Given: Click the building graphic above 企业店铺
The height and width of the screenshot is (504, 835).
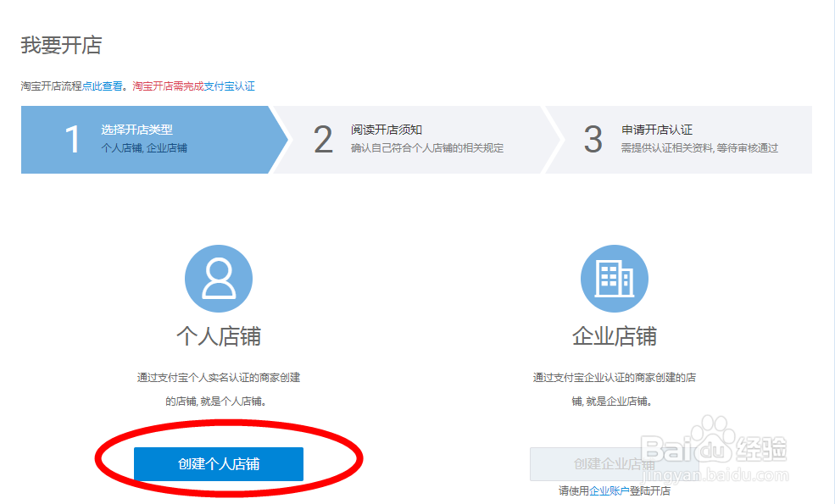Looking at the screenshot, I should click(x=615, y=279).
